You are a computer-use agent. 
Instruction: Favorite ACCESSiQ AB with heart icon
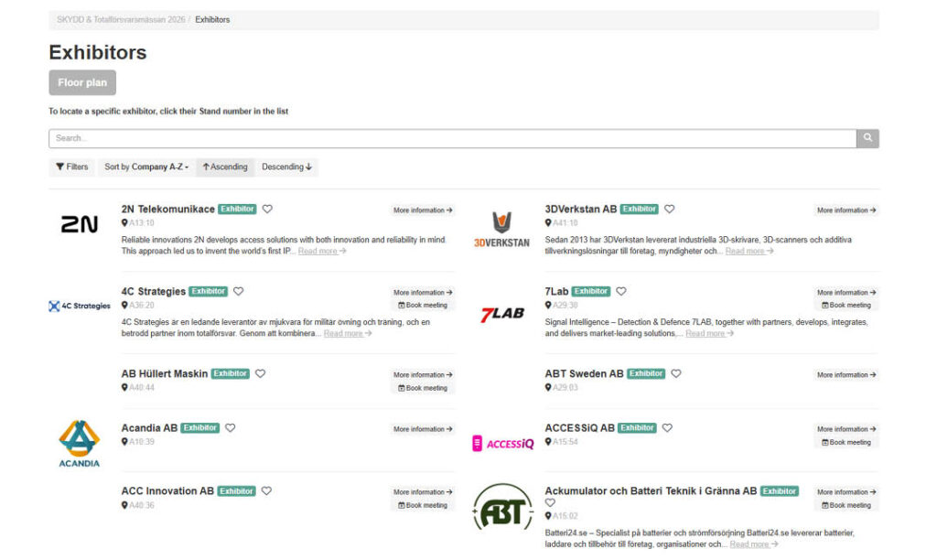point(667,428)
